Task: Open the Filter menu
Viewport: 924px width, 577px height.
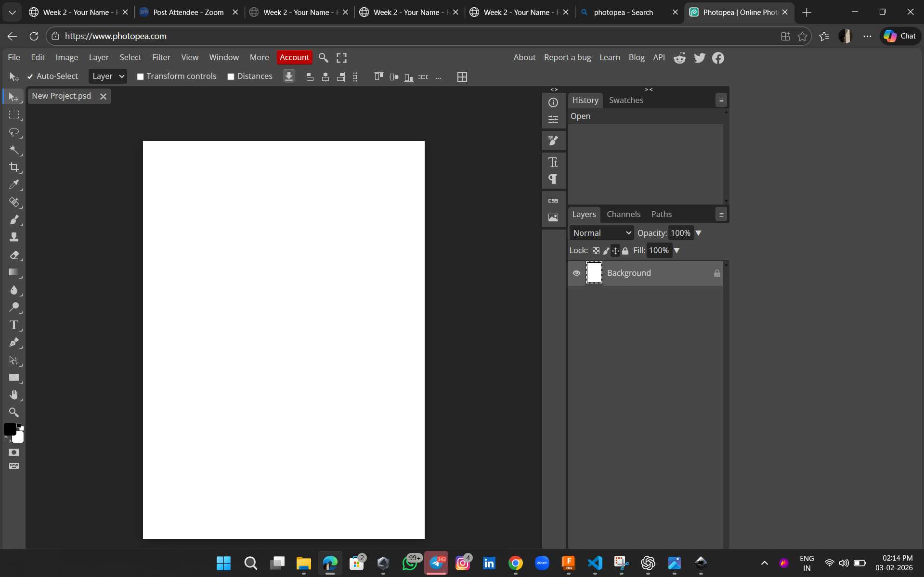Action: point(161,57)
